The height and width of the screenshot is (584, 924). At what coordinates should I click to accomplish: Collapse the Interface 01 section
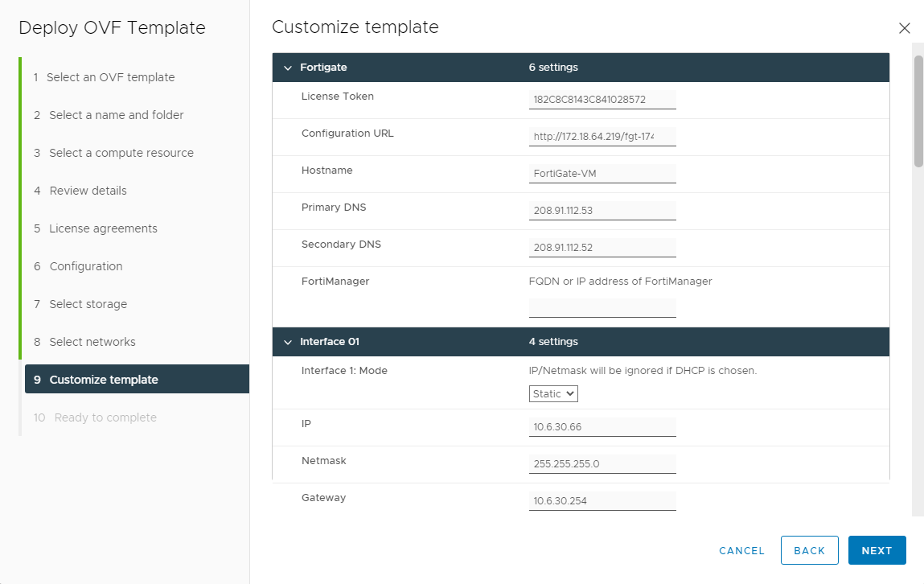click(x=288, y=341)
